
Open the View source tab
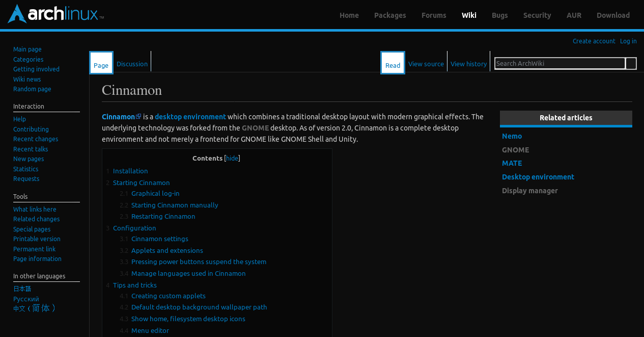click(x=426, y=64)
